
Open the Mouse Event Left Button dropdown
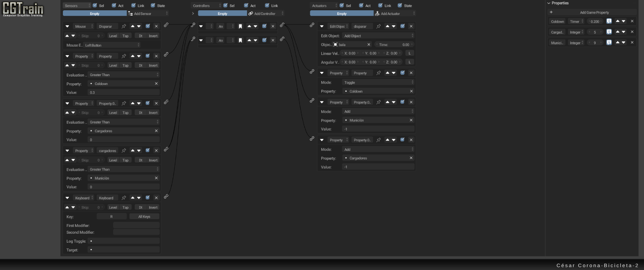[x=112, y=45]
